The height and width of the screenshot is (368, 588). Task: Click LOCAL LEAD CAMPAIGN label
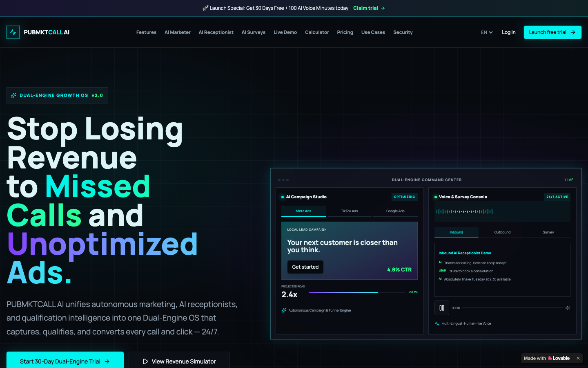pyautogui.click(x=307, y=230)
